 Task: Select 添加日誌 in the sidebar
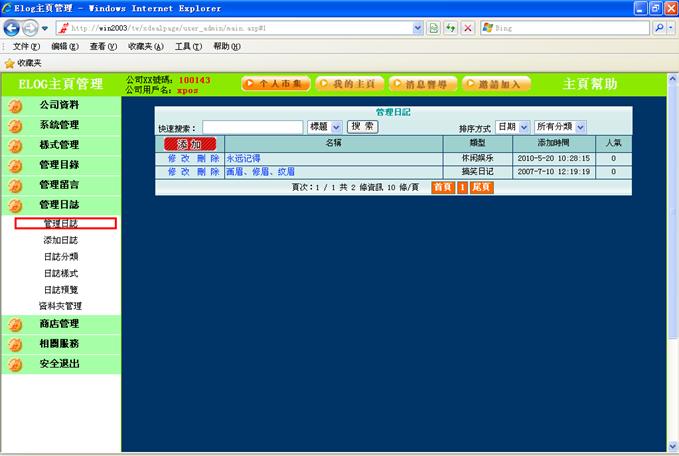coord(60,241)
